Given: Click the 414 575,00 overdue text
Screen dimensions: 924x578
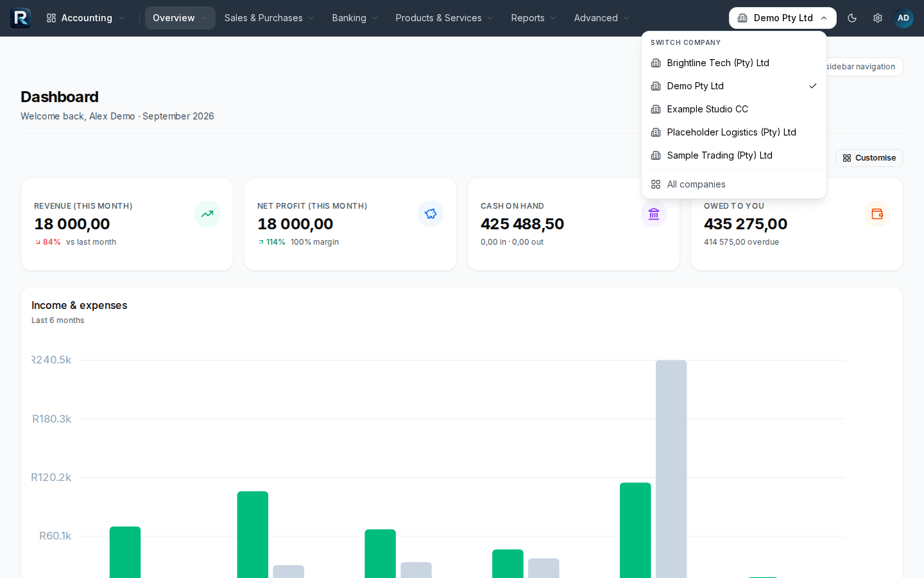Looking at the screenshot, I should click(742, 242).
